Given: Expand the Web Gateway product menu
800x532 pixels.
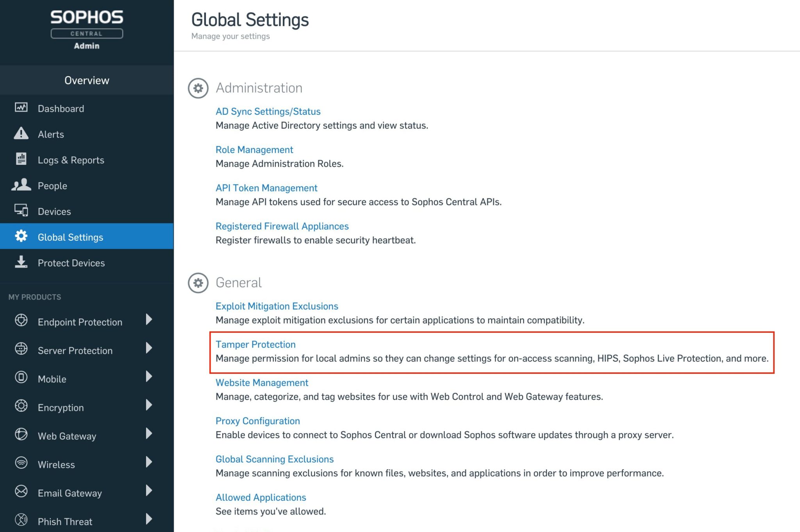Looking at the screenshot, I should click(149, 434).
